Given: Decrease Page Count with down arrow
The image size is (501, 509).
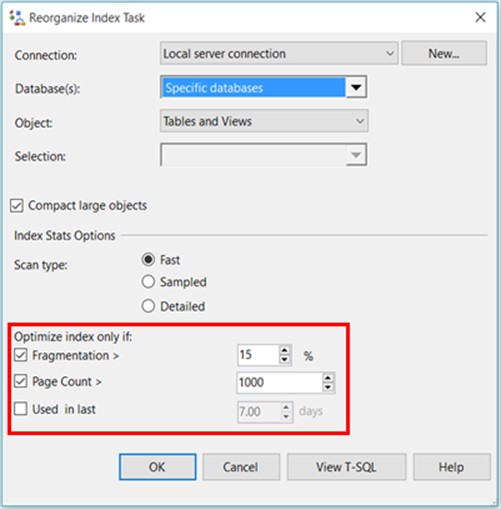Looking at the screenshot, I should pyautogui.click(x=328, y=387).
